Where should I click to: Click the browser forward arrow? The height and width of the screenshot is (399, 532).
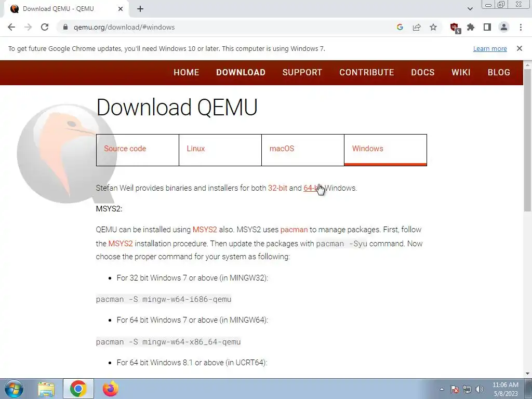(28, 27)
